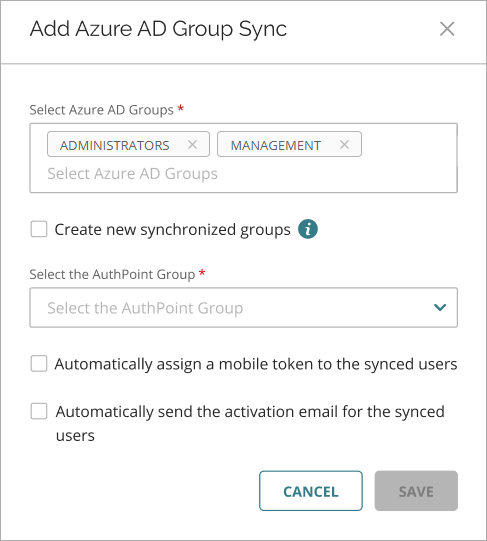Open the Select the AuthPoint Group dropdown
The image size is (487, 541).
[x=244, y=307]
